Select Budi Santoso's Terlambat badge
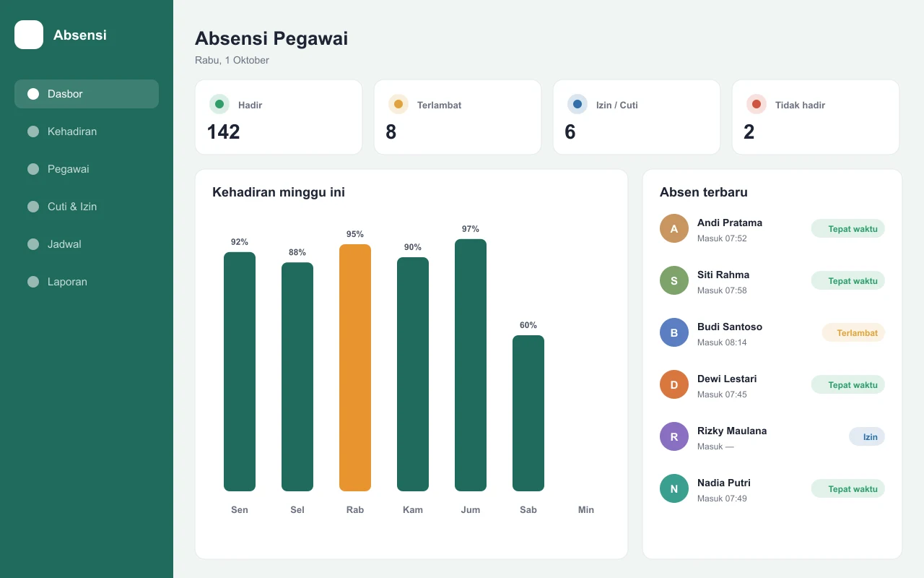 click(x=853, y=333)
